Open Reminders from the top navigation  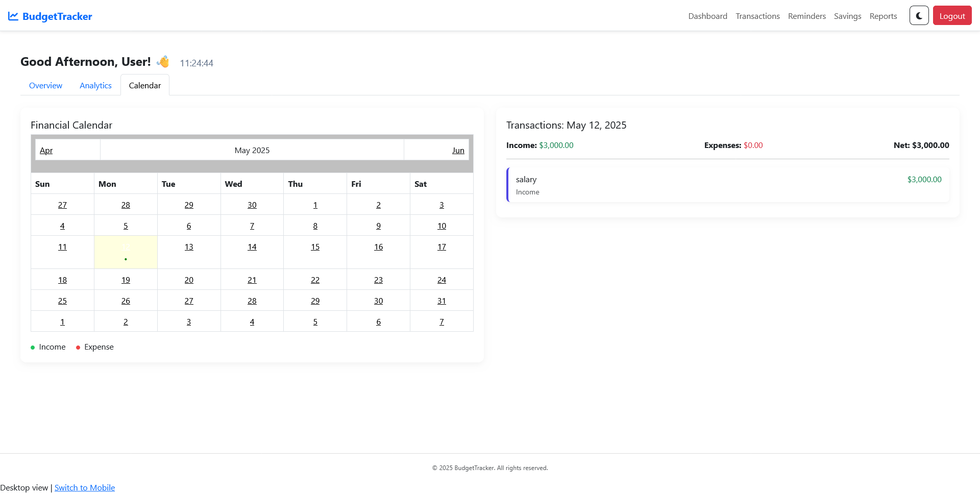(x=806, y=16)
